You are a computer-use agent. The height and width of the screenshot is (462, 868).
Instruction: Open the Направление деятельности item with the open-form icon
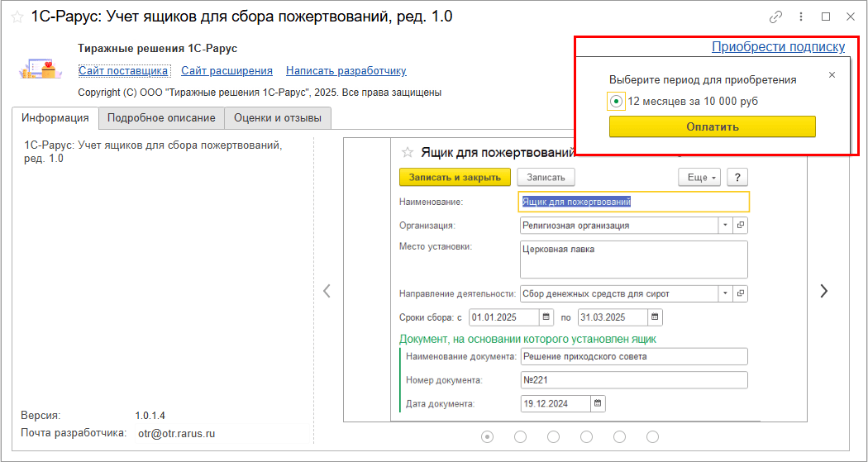[740, 293]
